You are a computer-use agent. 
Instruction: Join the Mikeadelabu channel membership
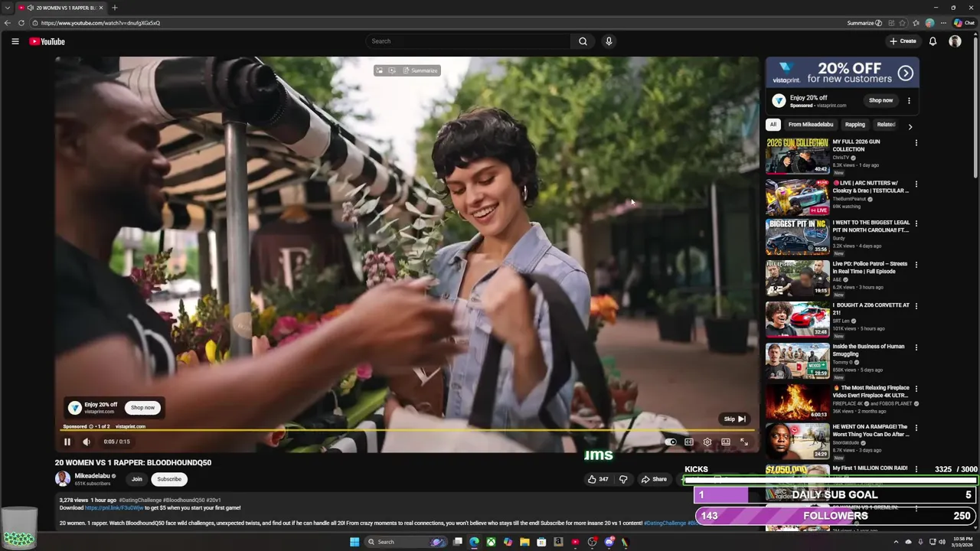[137, 479]
